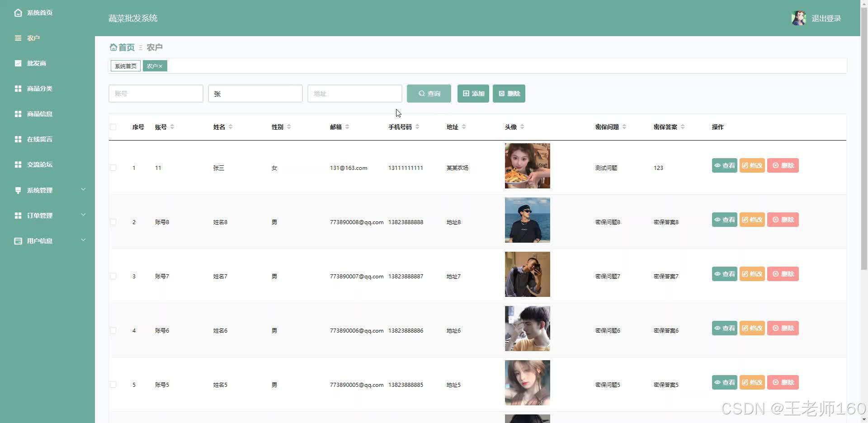Check the checkbox for row 账号8
This screenshot has width=868, height=423.
tap(113, 222)
